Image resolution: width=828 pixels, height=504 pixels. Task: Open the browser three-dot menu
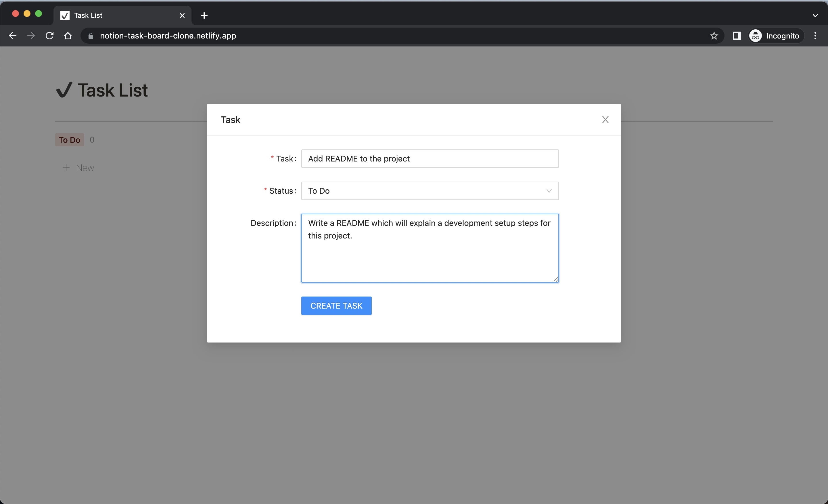coord(816,36)
